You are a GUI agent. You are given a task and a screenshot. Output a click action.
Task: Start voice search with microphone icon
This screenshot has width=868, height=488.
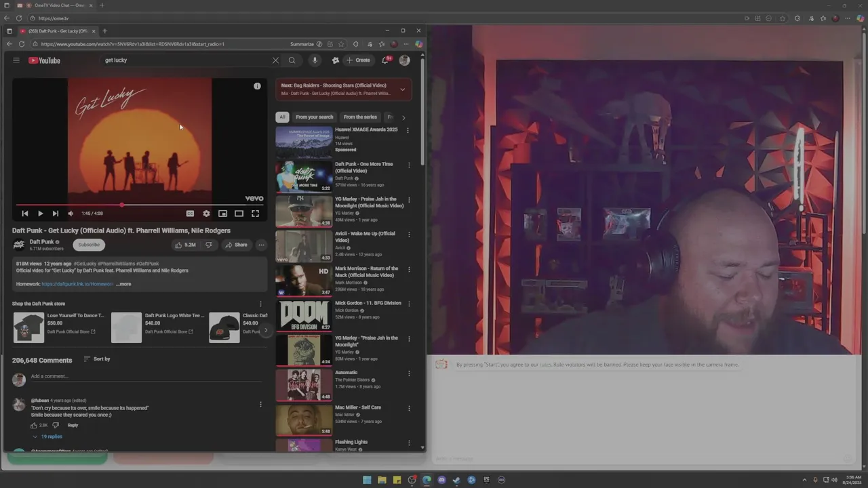tap(315, 60)
